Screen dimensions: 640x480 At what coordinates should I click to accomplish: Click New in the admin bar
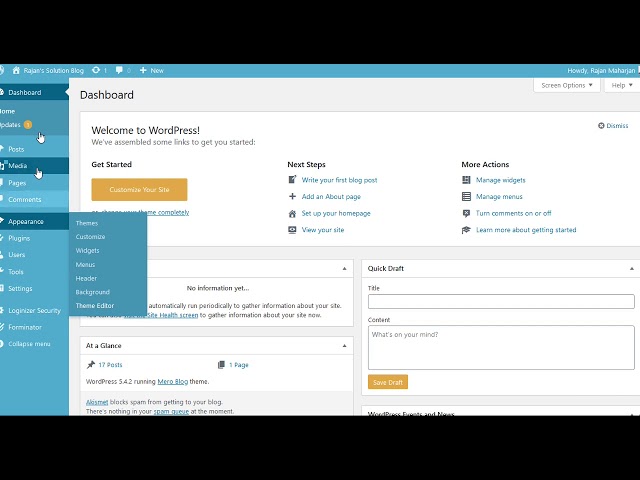(x=157, y=71)
